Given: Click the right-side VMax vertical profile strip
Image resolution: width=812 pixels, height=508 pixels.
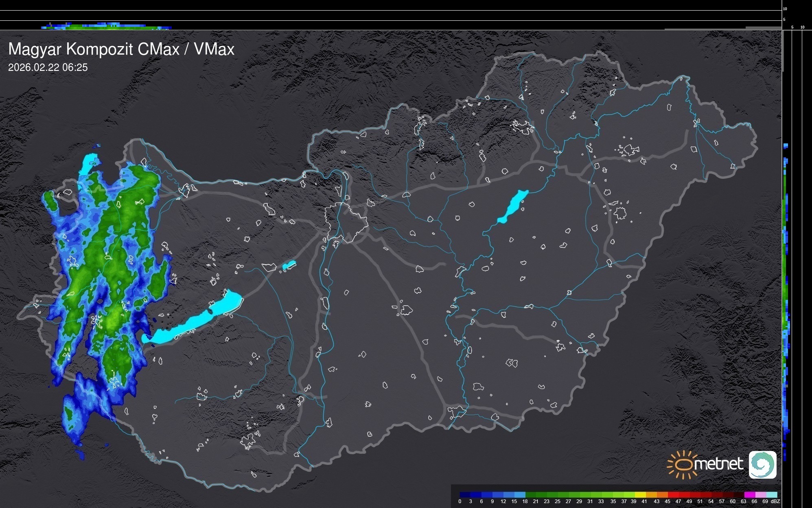Looking at the screenshot, I should click(786, 301).
